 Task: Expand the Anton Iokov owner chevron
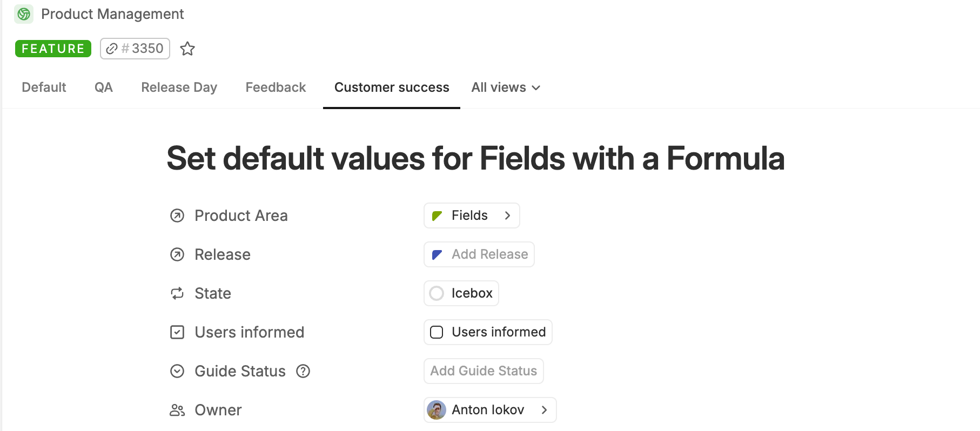(x=544, y=410)
